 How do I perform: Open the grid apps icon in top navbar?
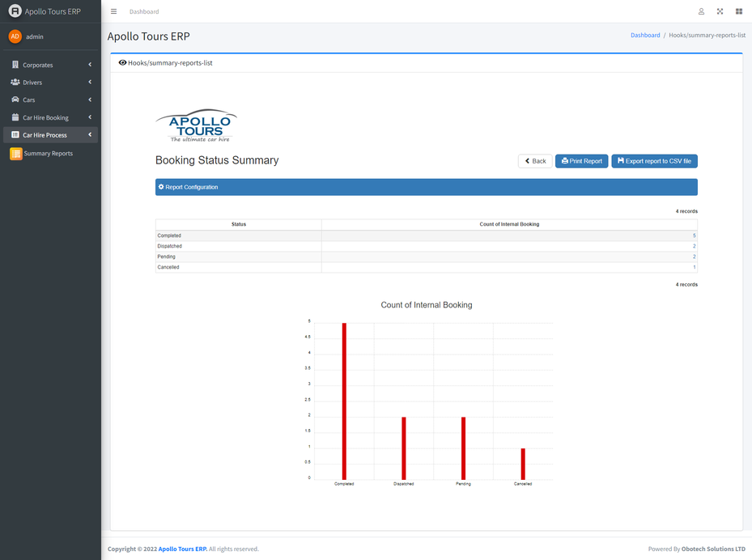tap(738, 11)
